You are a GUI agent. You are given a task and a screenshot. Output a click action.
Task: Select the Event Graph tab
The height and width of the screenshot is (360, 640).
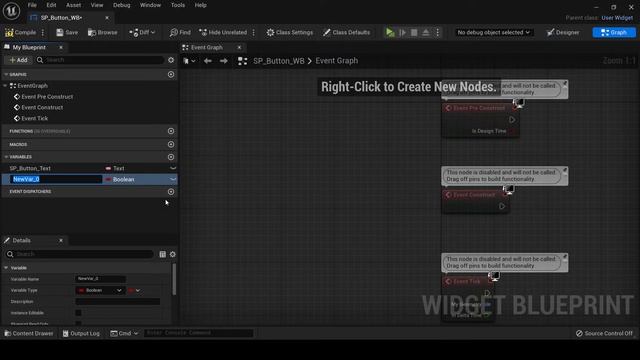207,47
